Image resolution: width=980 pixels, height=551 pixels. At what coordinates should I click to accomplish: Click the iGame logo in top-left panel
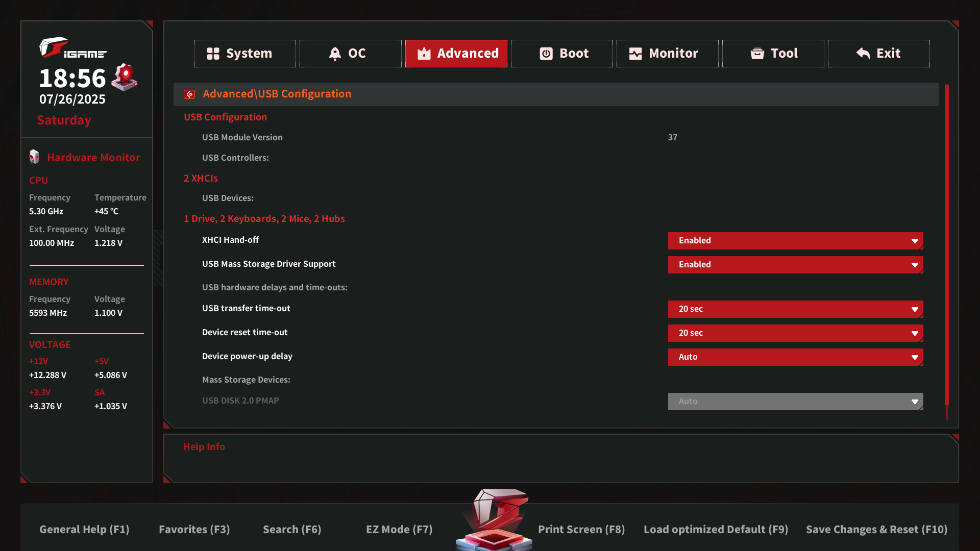(72, 48)
